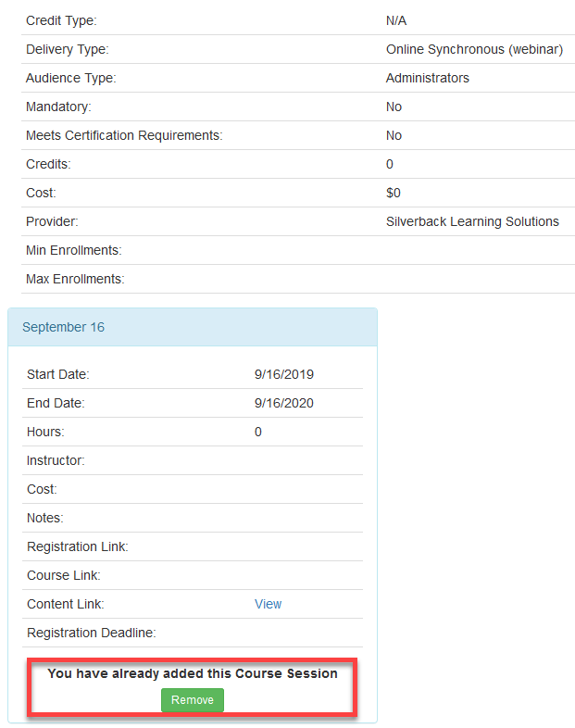Click the Hours label

(x=45, y=432)
